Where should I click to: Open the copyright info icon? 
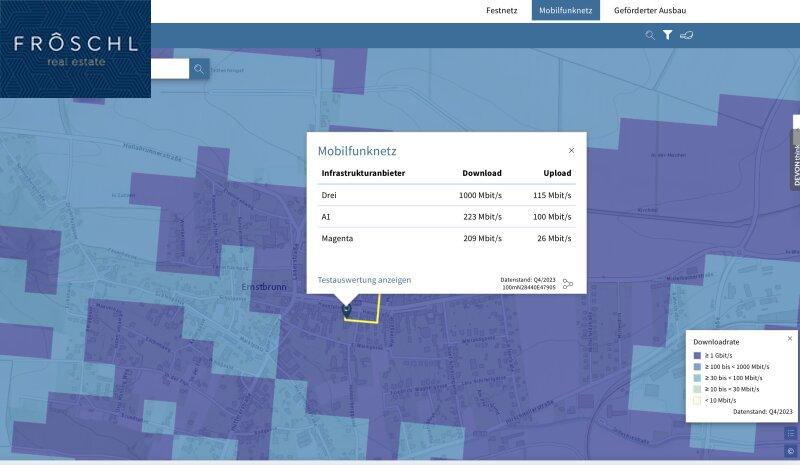(x=790, y=451)
